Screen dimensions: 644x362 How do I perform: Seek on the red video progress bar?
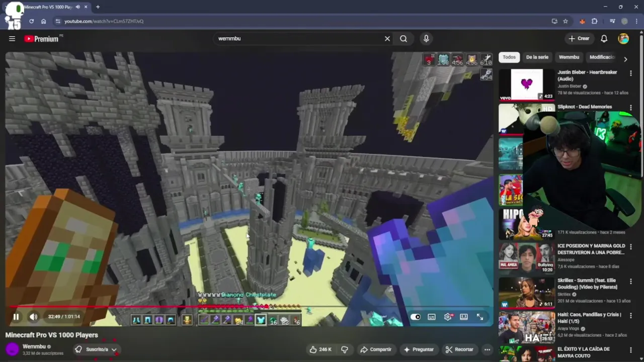[x=249, y=306]
